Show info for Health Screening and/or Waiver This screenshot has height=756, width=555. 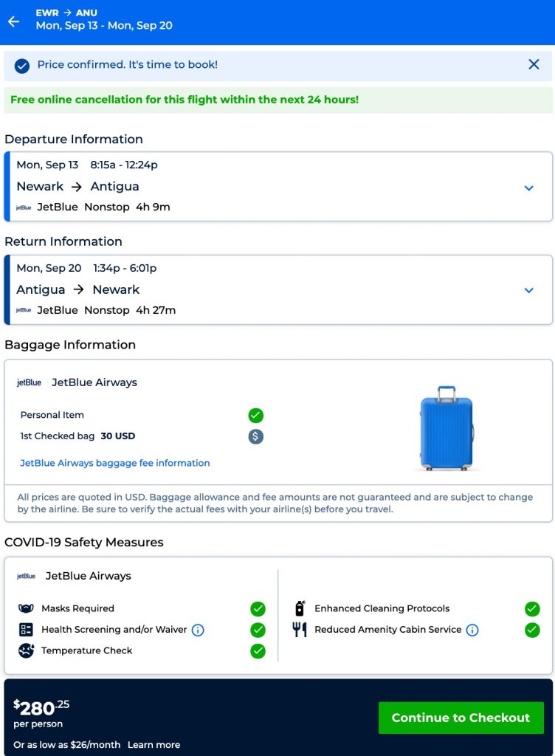(198, 630)
